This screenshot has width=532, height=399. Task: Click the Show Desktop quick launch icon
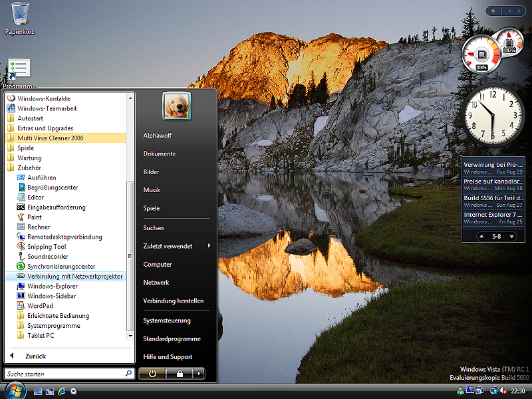(38, 391)
